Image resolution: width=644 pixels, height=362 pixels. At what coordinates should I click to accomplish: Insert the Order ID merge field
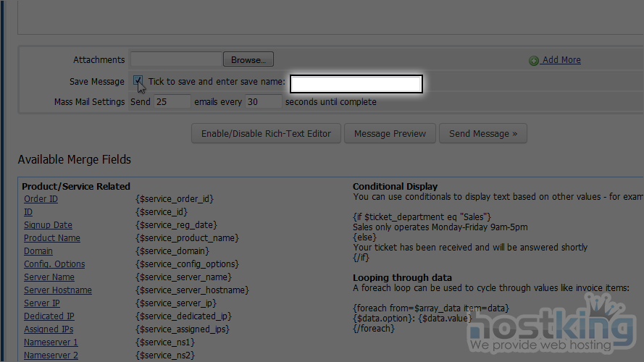[x=41, y=199]
